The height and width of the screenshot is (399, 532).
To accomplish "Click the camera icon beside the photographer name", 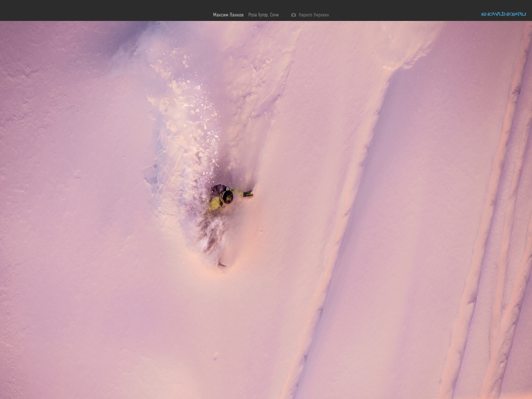I will [x=293, y=15].
